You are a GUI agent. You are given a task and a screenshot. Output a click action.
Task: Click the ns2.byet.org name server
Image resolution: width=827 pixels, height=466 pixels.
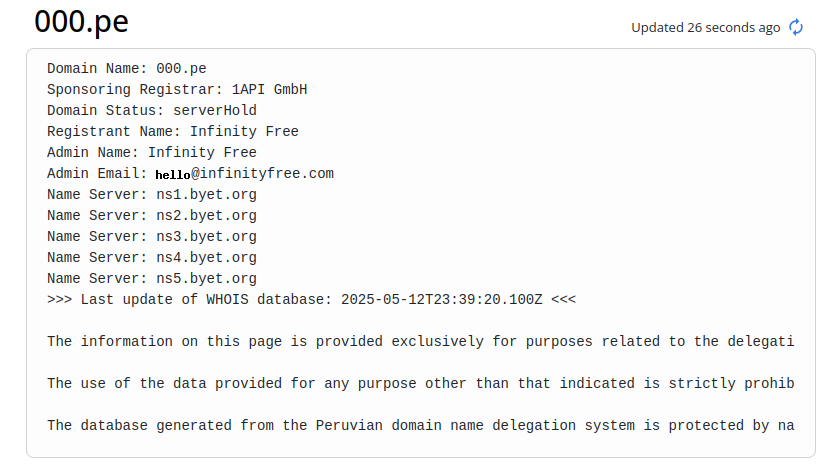(x=206, y=216)
